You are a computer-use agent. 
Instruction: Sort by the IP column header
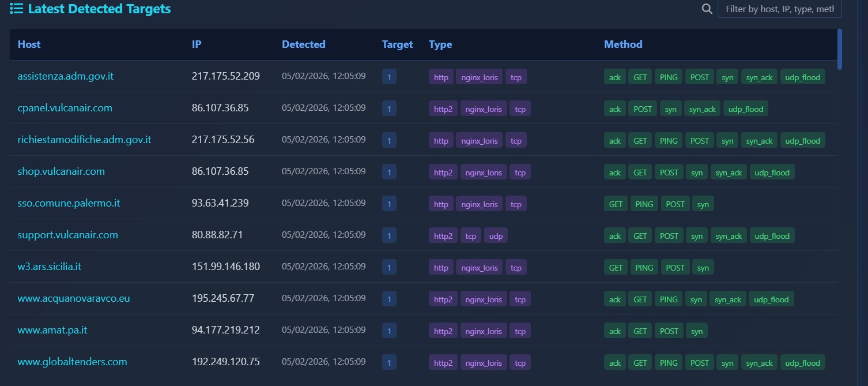click(197, 44)
